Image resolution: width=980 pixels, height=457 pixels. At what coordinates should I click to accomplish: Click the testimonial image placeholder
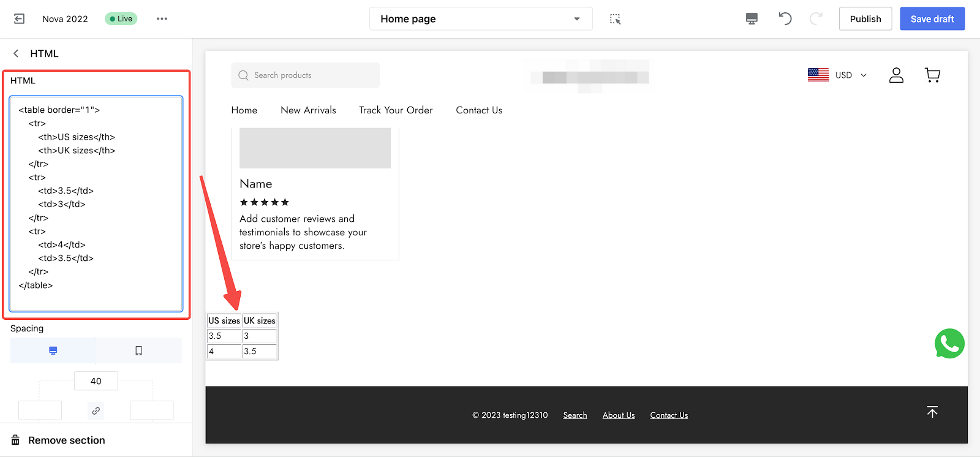tap(315, 148)
